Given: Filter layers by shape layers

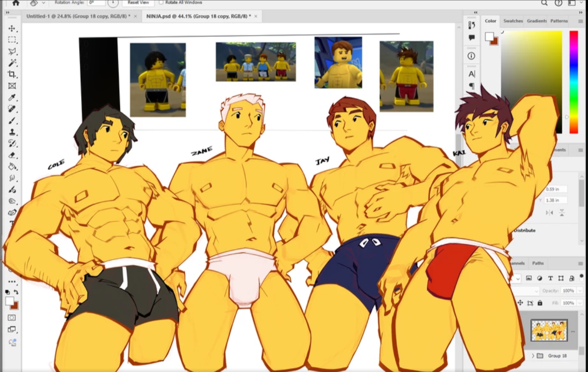Looking at the screenshot, I should [x=561, y=278].
